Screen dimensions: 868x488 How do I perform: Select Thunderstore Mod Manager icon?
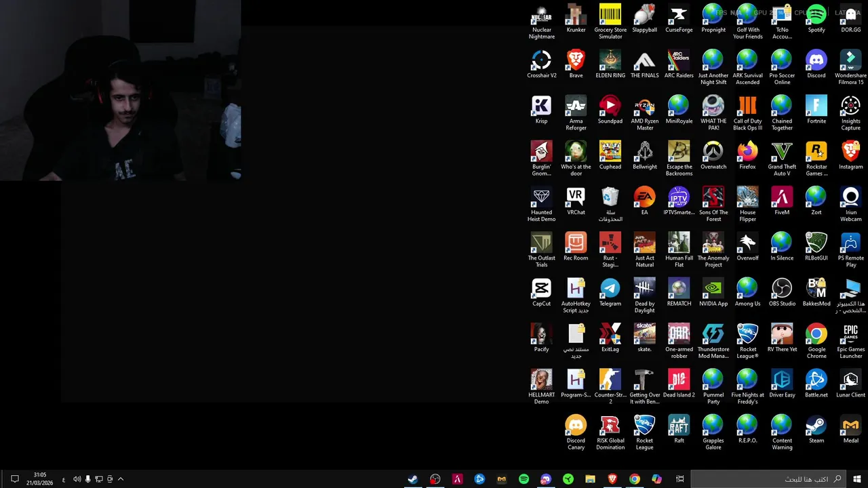coord(713,340)
